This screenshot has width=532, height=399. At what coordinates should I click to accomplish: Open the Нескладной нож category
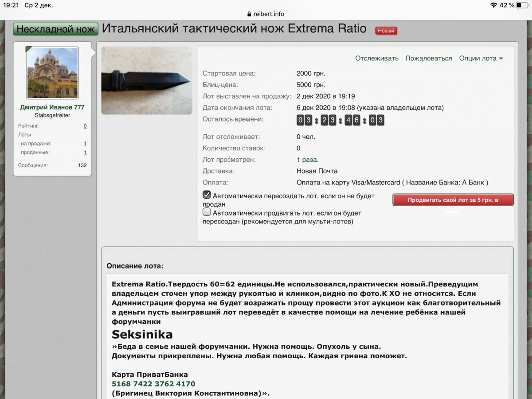click(x=55, y=29)
